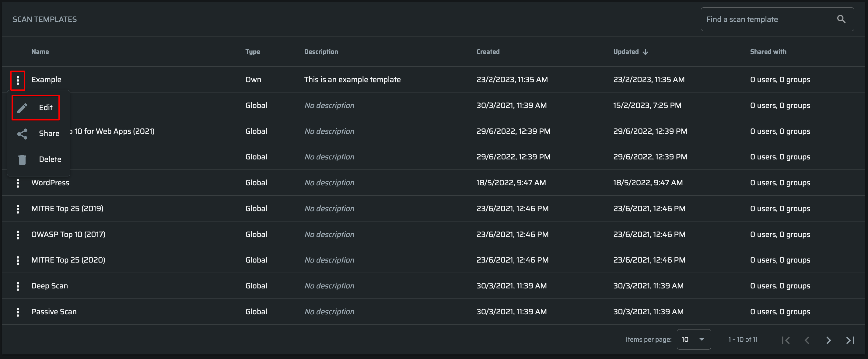Open Passive Scan row three-dot menu
868x359 pixels.
tap(18, 312)
